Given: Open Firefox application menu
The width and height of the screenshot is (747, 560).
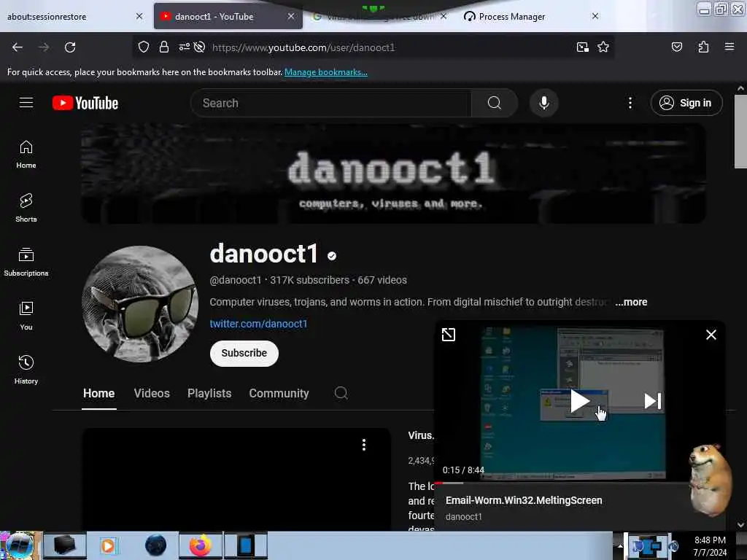Looking at the screenshot, I should click(729, 47).
